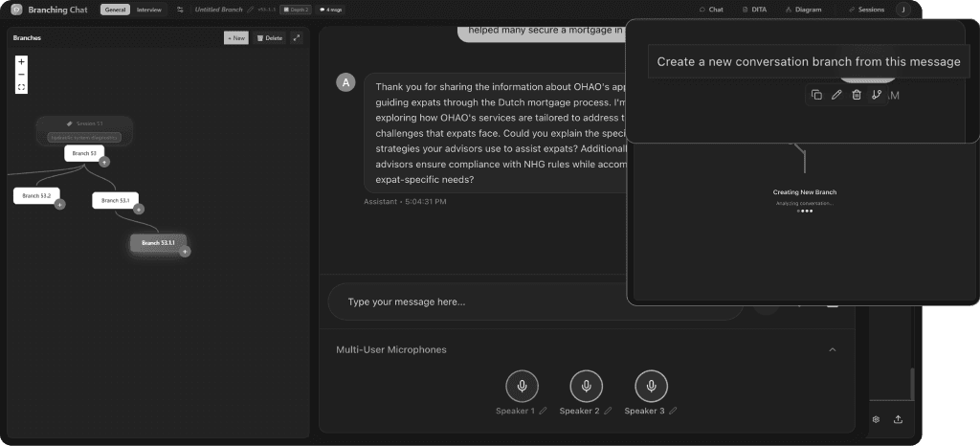Click the + New branch button
Image resolution: width=980 pixels, height=446 pixels.
point(236,38)
